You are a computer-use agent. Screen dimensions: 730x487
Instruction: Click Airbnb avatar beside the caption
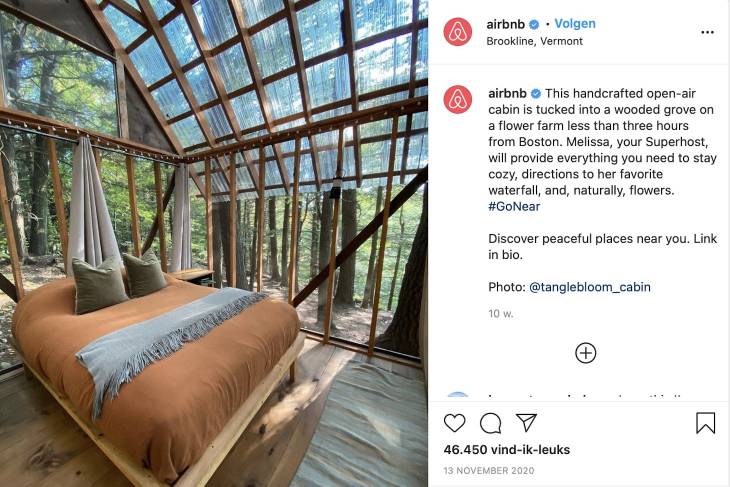point(458,100)
